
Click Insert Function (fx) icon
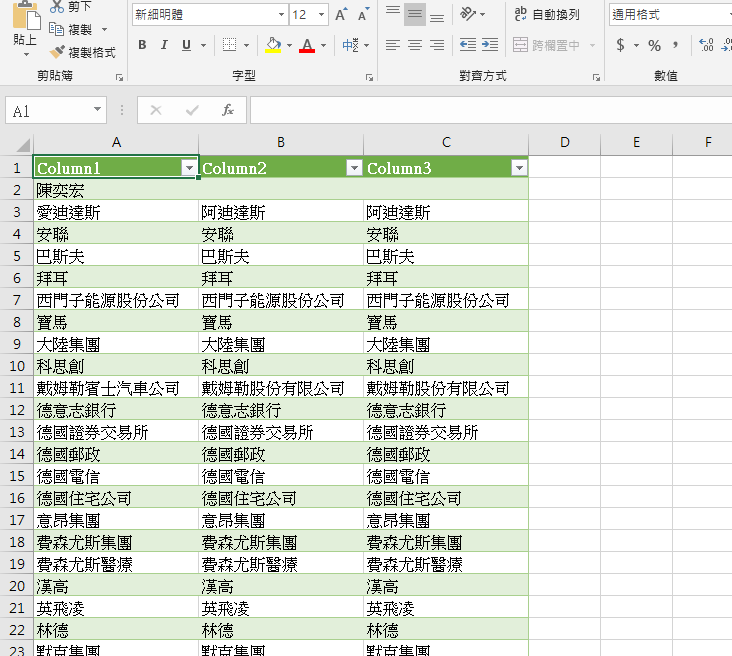point(227,110)
